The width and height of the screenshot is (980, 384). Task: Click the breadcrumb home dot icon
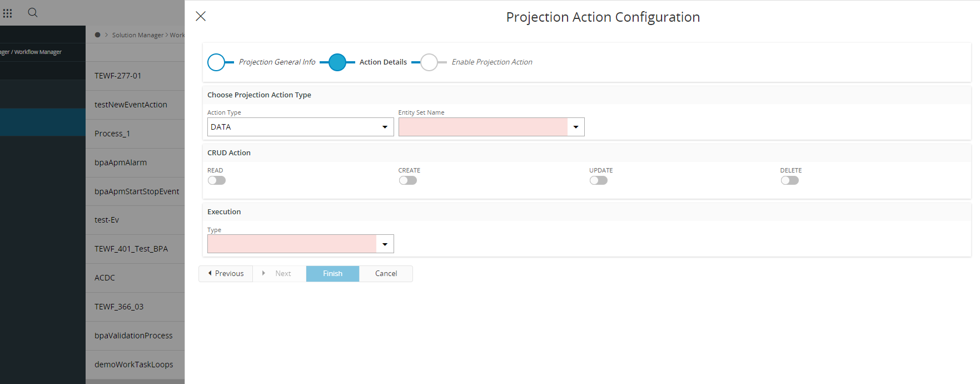(98, 35)
